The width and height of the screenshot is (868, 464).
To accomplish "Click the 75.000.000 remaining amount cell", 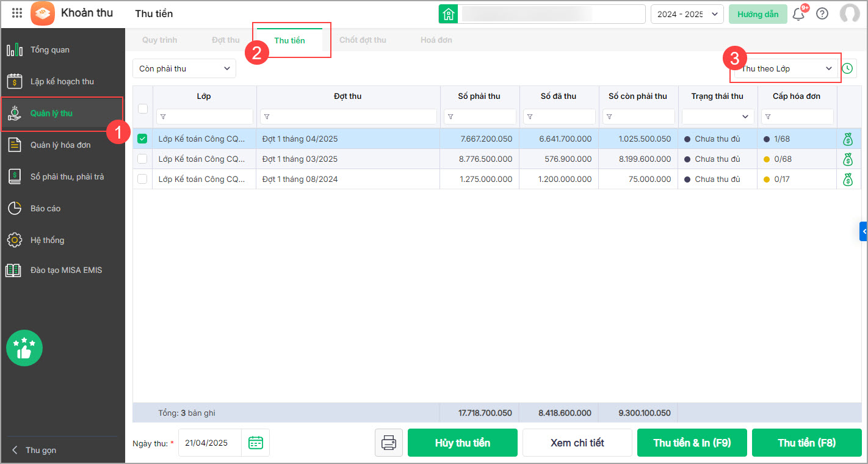I will tap(638, 179).
